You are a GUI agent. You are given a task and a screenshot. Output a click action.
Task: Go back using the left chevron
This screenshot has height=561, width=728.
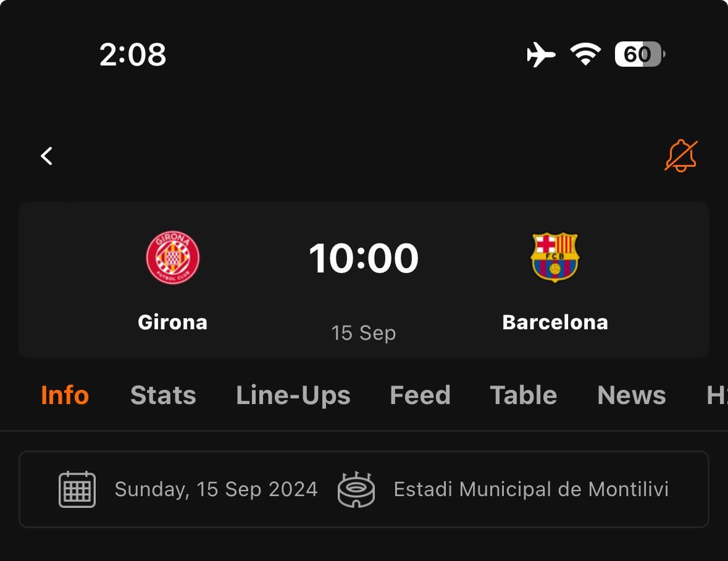coord(47,156)
